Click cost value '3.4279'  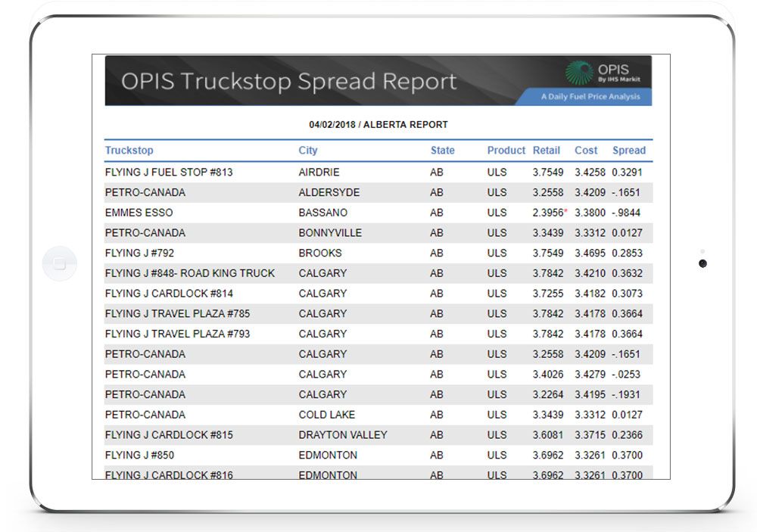tap(590, 374)
